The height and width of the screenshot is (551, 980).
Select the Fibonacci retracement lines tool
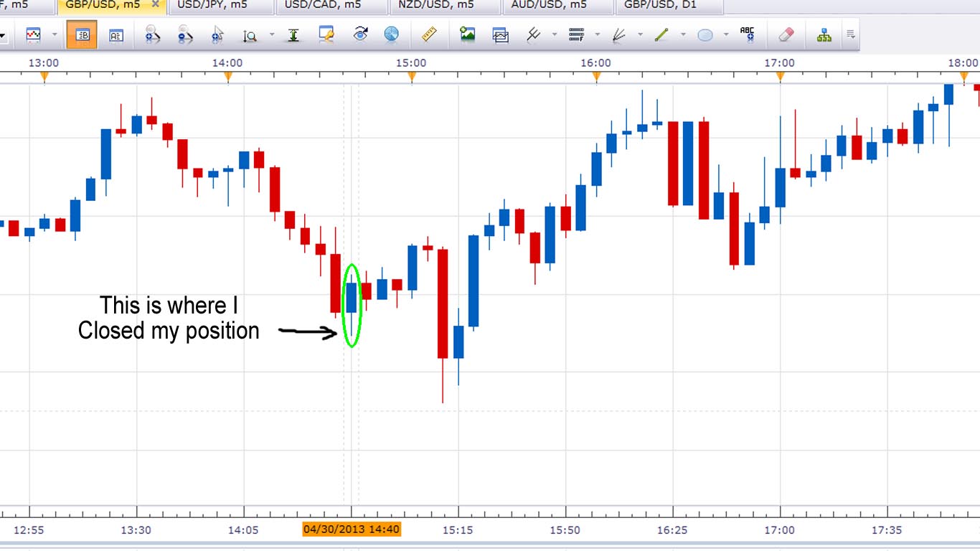click(576, 34)
